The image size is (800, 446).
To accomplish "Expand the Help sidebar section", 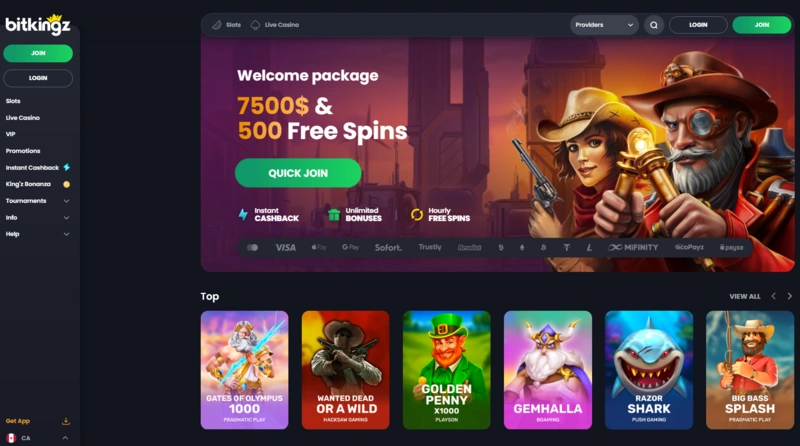I will (x=38, y=234).
